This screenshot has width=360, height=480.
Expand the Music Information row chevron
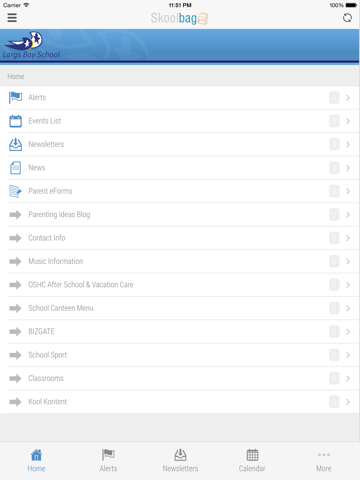(x=348, y=261)
